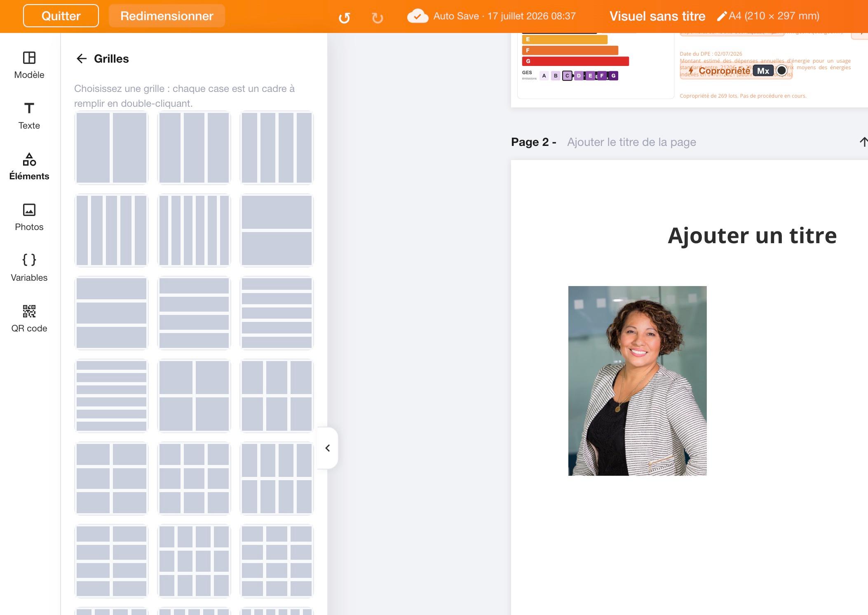Choose the two-by-two grid layout
The image size is (868, 615).
tap(194, 396)
